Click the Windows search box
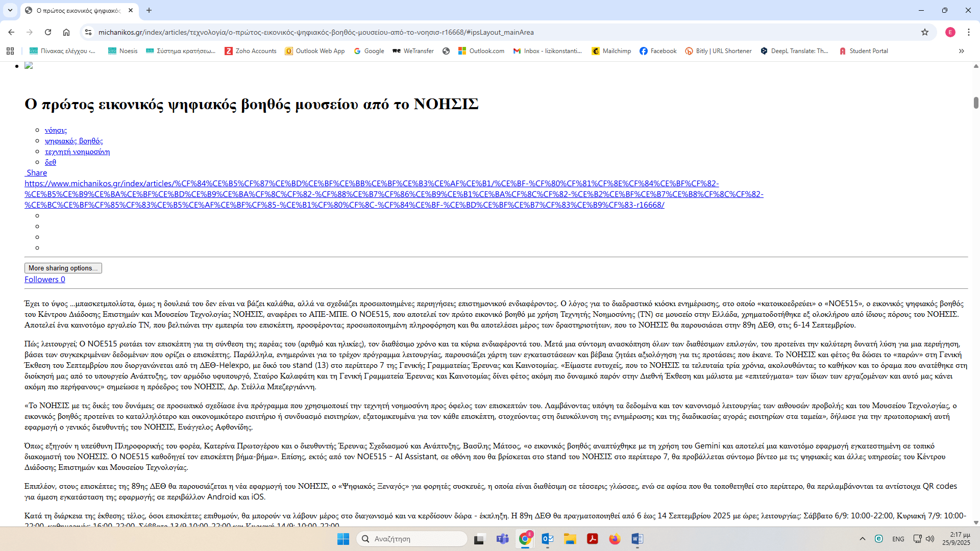The image size is (980, 551). pyautogui.click(x=411, y=539)
